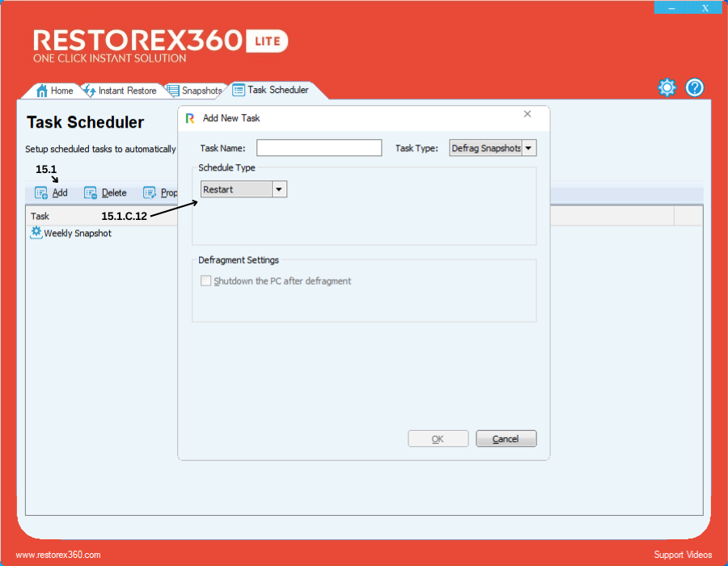728x566 pixels.
Task: Click the Add task toolbar icon
Action: click(x=41, y=193)
